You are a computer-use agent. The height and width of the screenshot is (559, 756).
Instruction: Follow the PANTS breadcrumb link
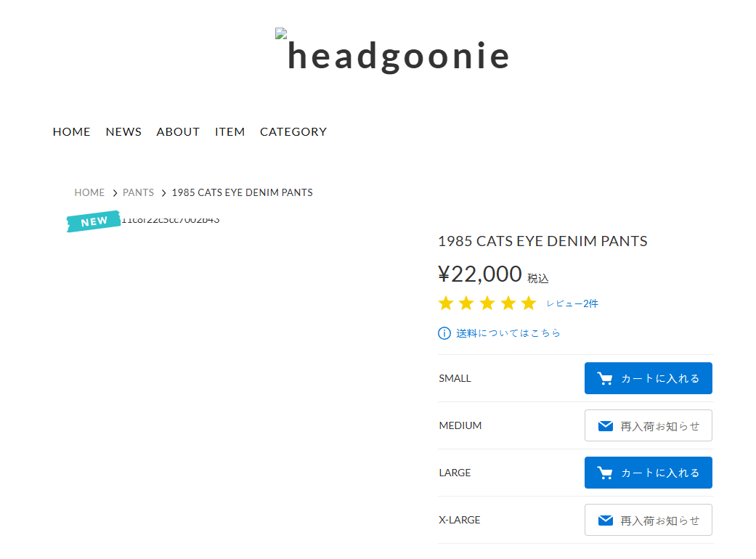138,193
